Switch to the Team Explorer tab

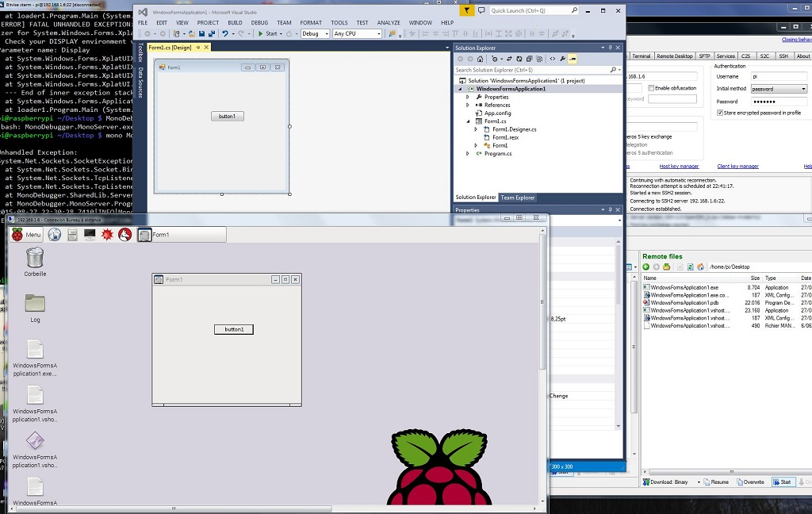(517, 198)
